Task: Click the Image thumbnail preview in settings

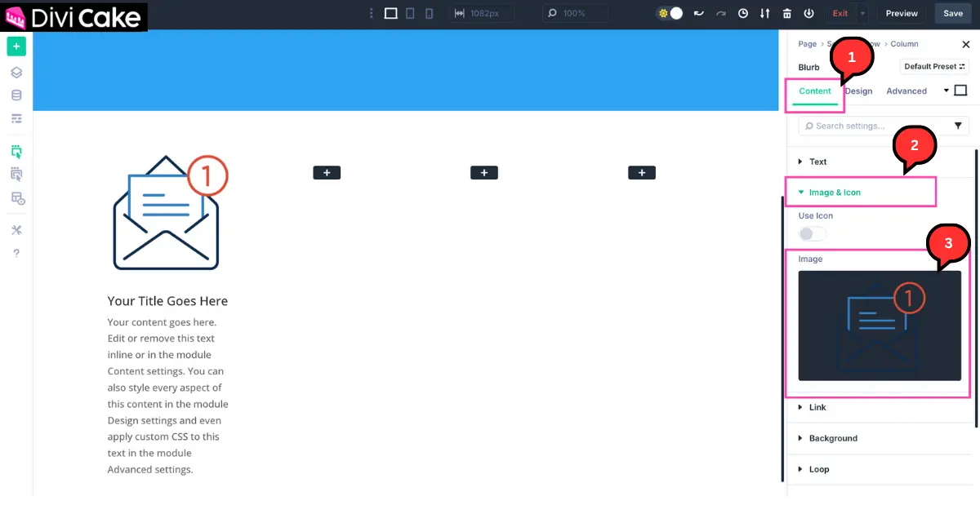Action: 880,326
